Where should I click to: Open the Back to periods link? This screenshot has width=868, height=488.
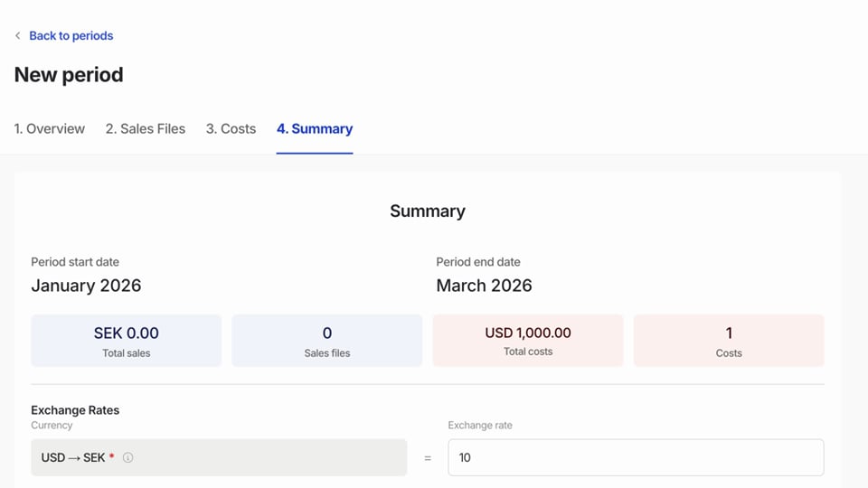point(71,36)
